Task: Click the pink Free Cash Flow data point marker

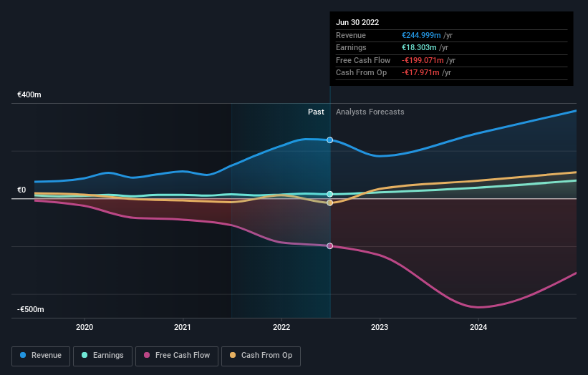Action: click(329, 246)
